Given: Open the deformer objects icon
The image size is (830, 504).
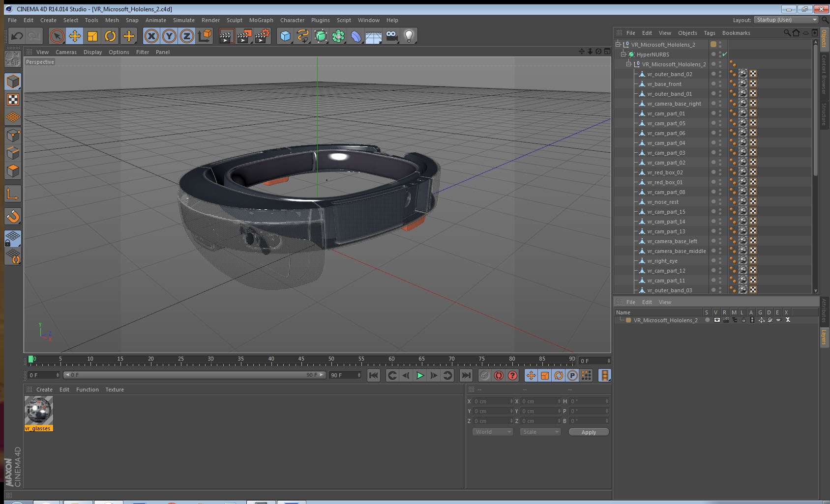Looking at the screenshot, I should pyautogui.click(x=356, y=36).
